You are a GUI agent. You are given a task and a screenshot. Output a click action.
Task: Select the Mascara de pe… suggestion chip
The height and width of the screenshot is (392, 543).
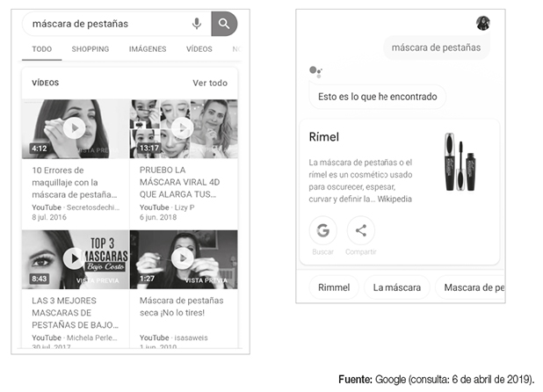click(469, 287)
